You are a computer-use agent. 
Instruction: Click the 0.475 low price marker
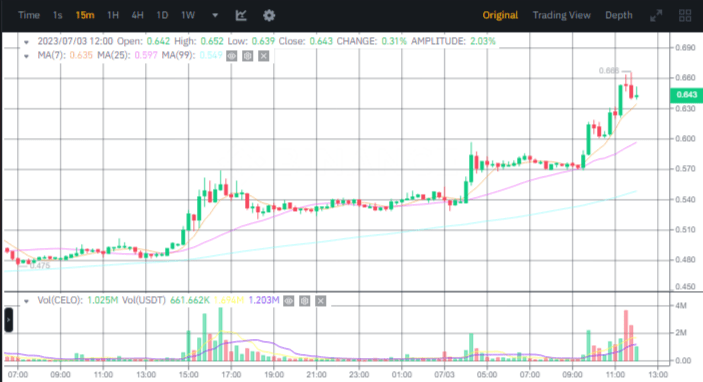(40, 266)
